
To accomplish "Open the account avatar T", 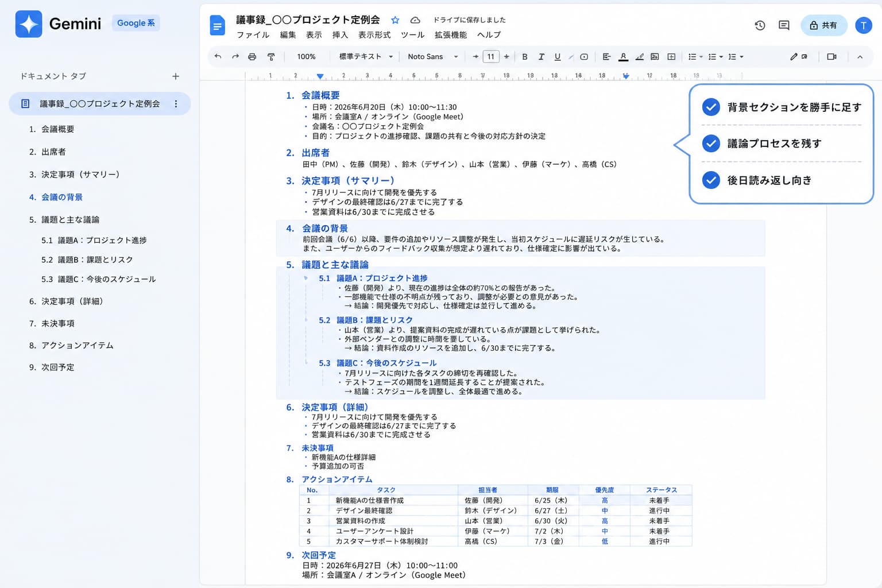I will coord(863,25).
